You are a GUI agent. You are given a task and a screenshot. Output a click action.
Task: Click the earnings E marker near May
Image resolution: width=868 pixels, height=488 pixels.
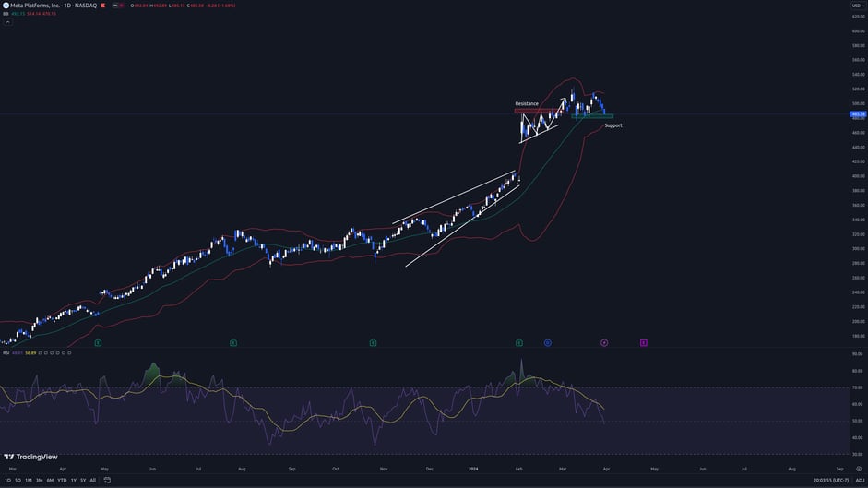pyautogui.click(x=98, y=343)
